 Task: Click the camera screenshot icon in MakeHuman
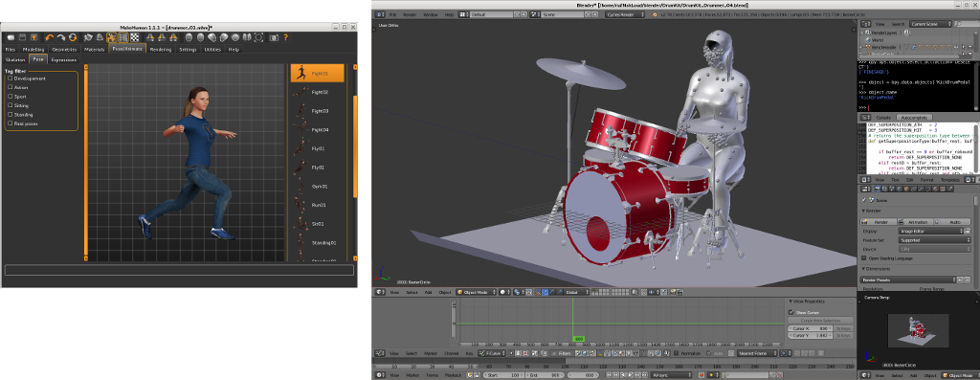(274, 37)
